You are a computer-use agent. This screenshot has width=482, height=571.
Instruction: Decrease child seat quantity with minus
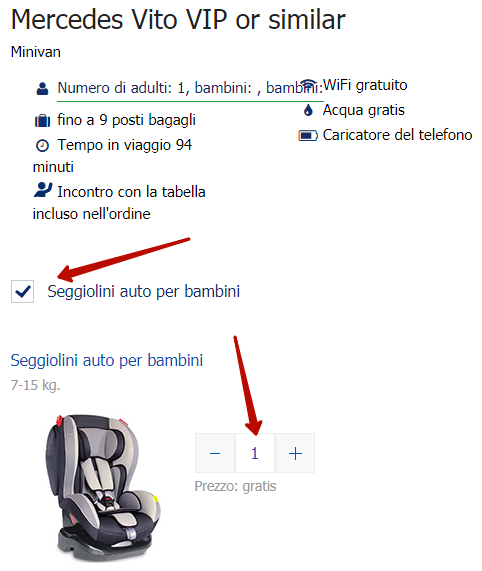215,453
